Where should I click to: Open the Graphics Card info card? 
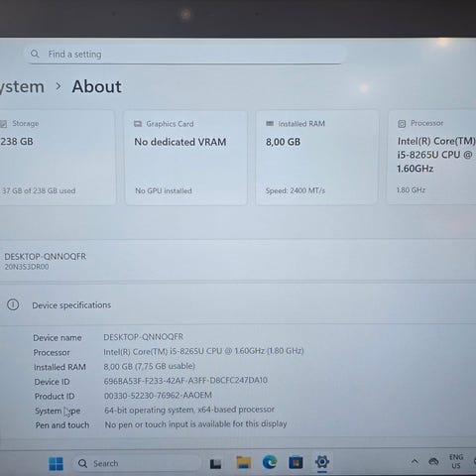(x=185, y=158)
